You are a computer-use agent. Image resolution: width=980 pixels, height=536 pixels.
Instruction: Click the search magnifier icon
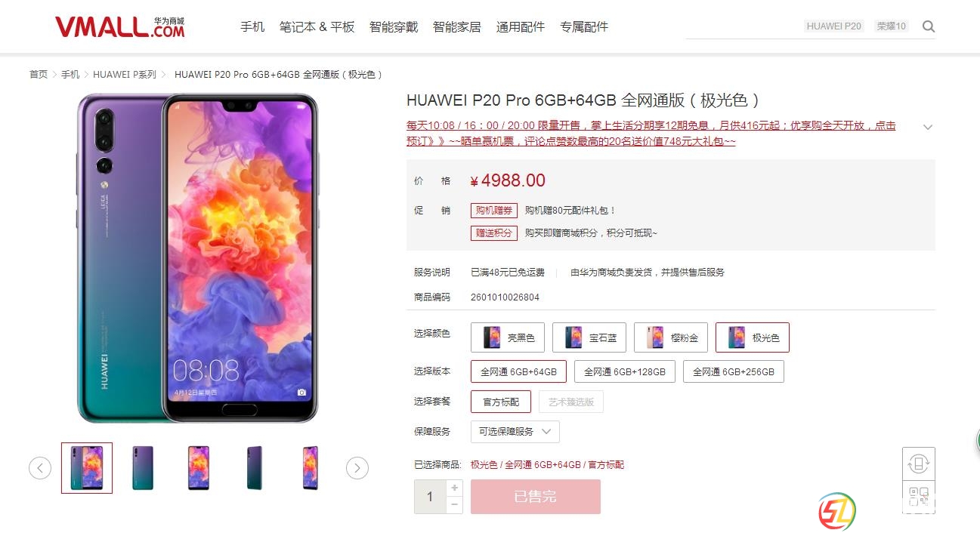[x=929, y=26]
